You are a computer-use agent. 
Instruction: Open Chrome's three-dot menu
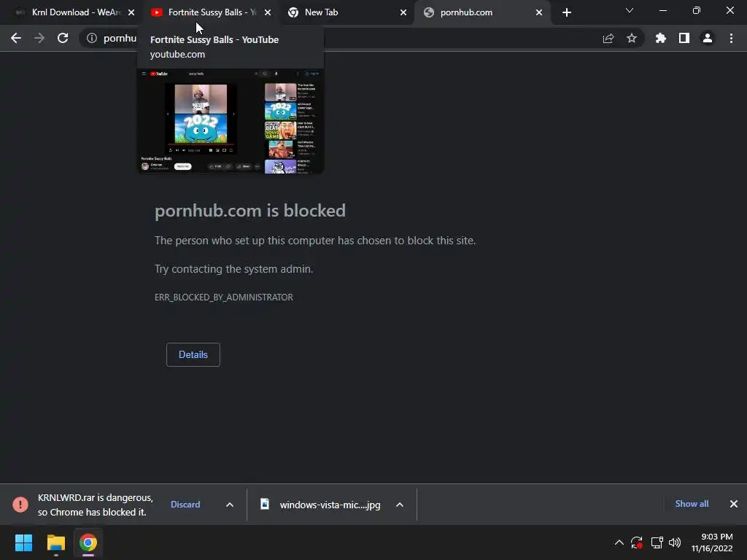point(731,38)
